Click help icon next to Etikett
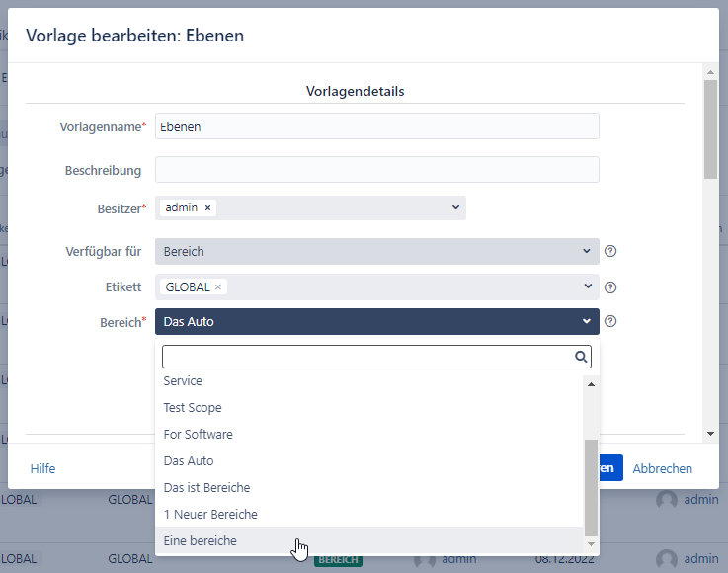Image resolution: width=728 pixels, height=573 pixels. pyautogui.click(x=610, y=287)
